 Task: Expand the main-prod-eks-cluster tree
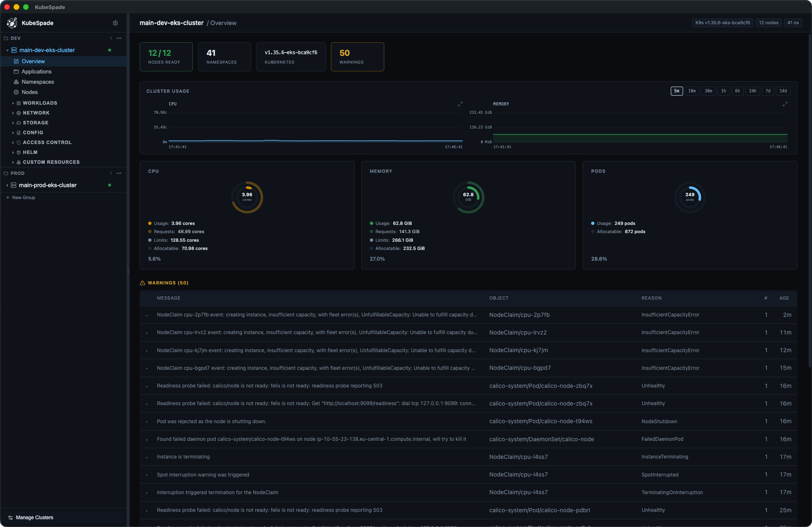tap(7, 185)
